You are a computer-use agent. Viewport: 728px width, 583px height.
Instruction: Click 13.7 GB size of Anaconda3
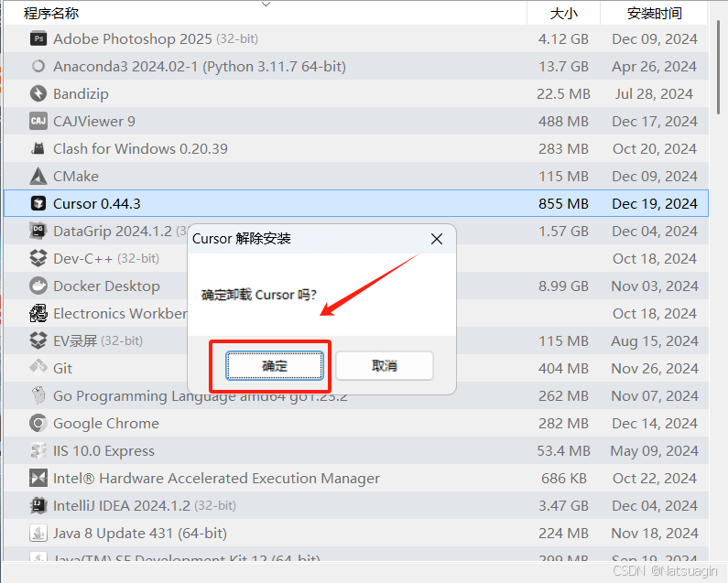click(x=563, y=67)
